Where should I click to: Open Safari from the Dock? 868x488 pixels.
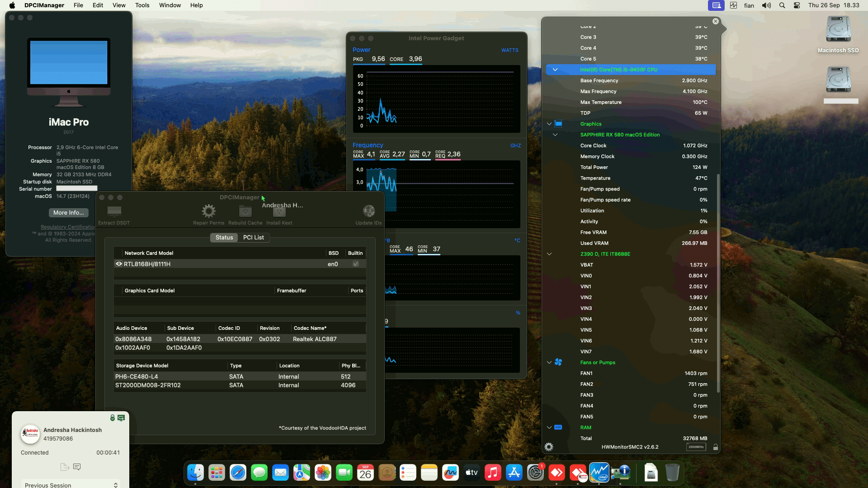(238, 473)
